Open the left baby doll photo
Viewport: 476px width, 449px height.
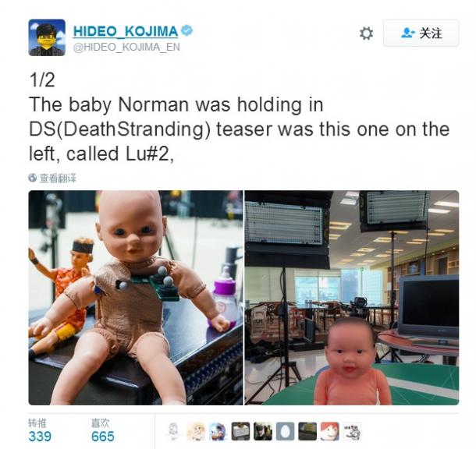coord(136,298)
